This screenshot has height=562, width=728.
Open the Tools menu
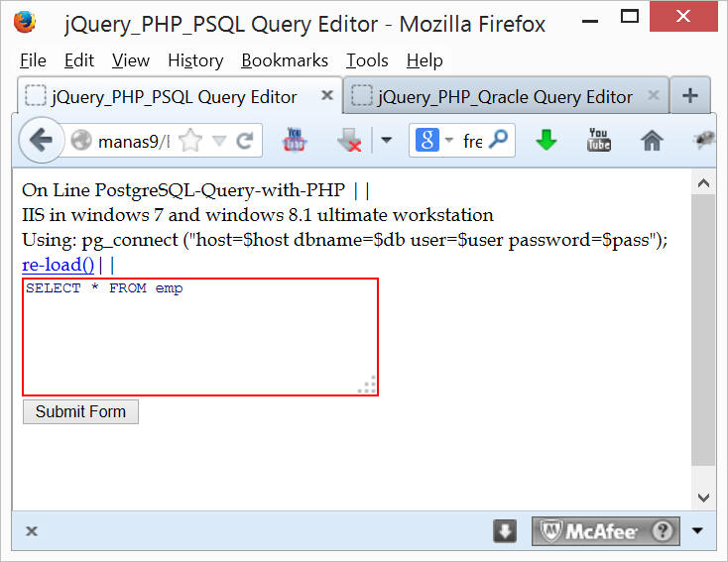366,60
